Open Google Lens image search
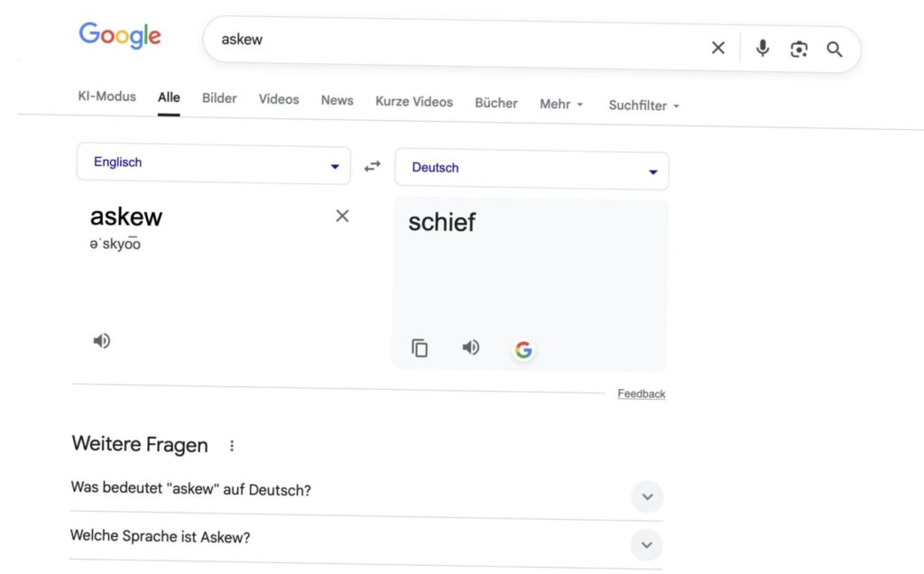Viewport: 924px width, 574px height. pos(799,49)
